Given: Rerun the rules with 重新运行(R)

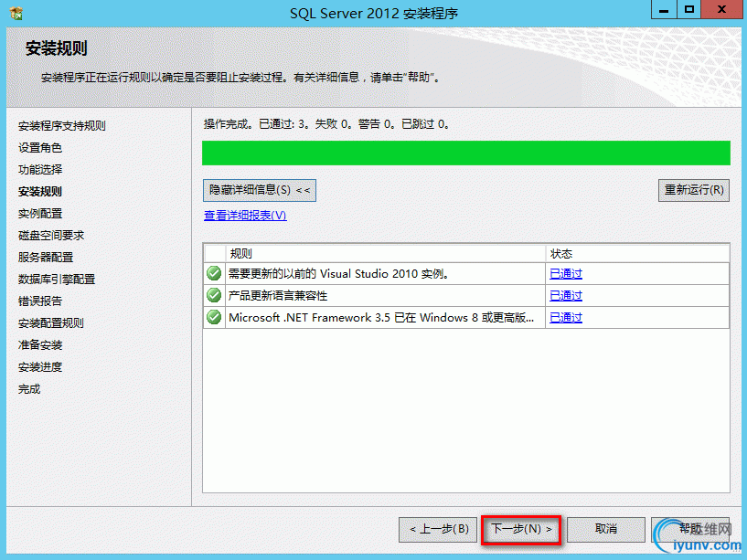Looking at the screenshot, I should pos(694,191).
